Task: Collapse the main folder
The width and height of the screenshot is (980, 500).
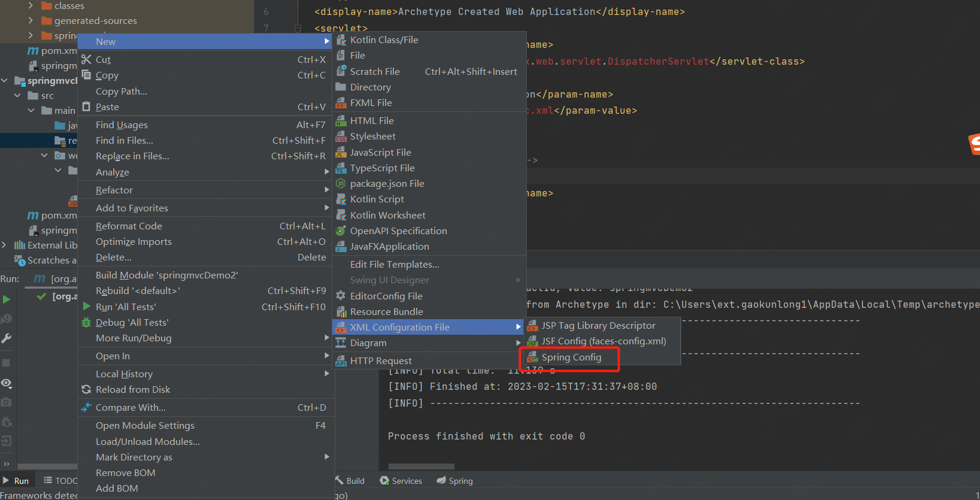Action: point(31,110)
